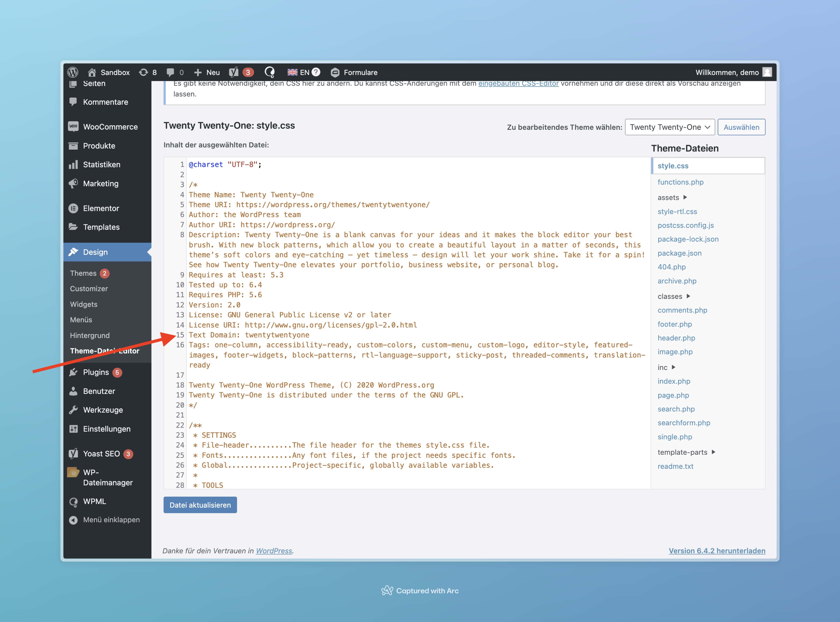
Task: Open package-lock.json file
Action: 688,239
